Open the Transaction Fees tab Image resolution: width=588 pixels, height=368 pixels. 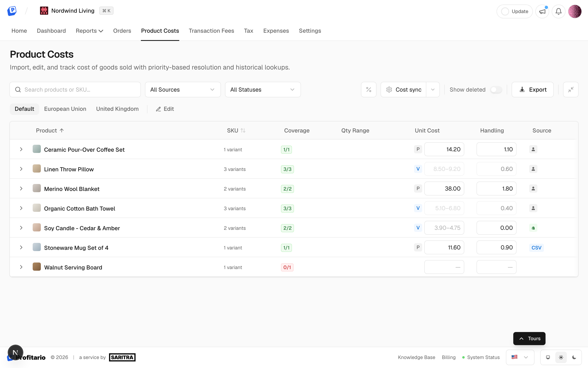point(211,31)
